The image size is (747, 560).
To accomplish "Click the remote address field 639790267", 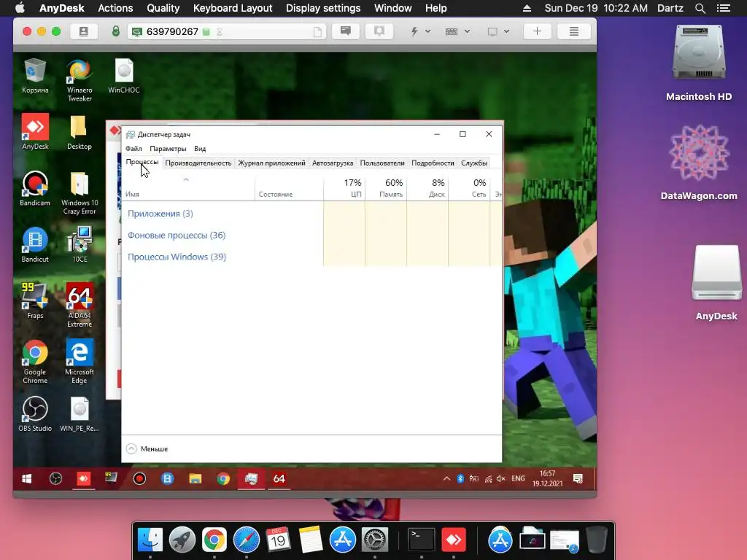I will click(227, 31).
